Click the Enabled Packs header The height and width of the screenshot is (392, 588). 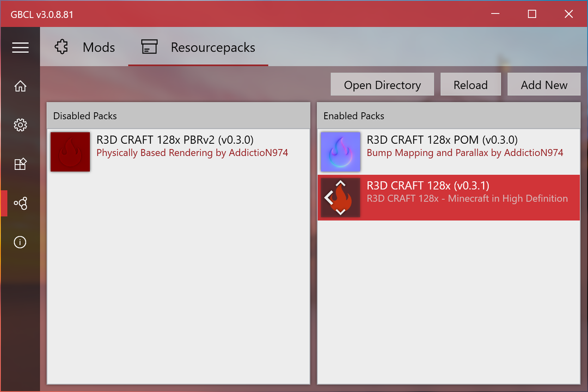click(x=354, y=115)
